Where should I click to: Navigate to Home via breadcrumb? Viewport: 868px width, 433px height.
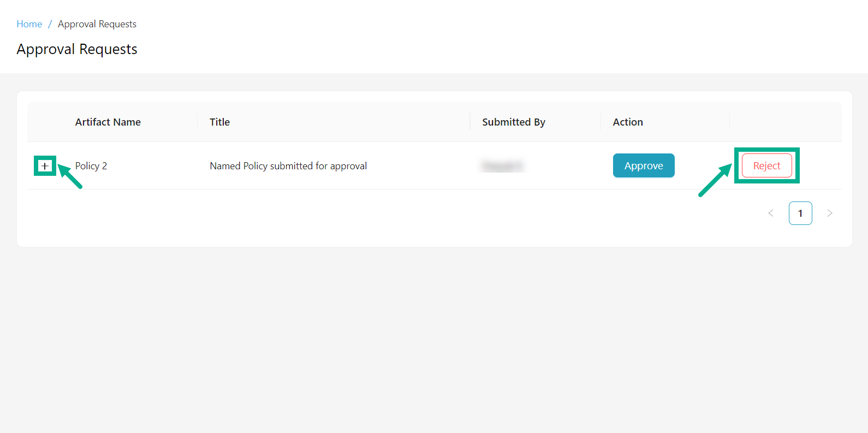pos(29,23)
